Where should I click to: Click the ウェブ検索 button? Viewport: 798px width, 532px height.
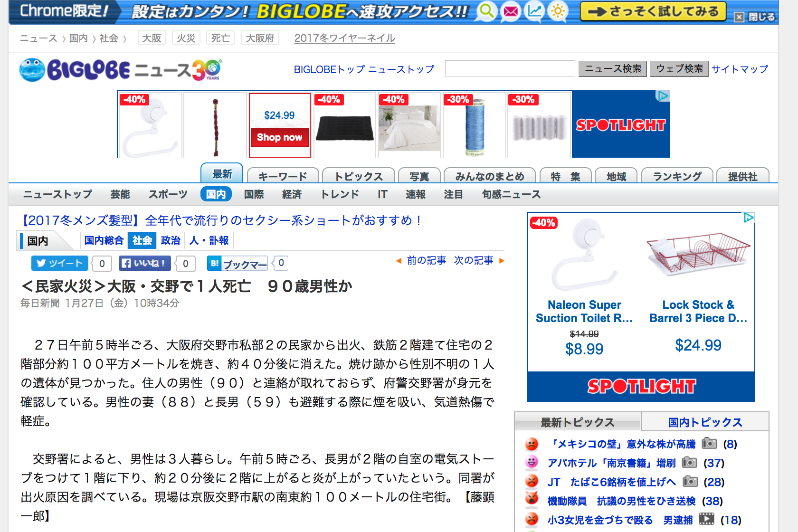click(x=679, y=69)
